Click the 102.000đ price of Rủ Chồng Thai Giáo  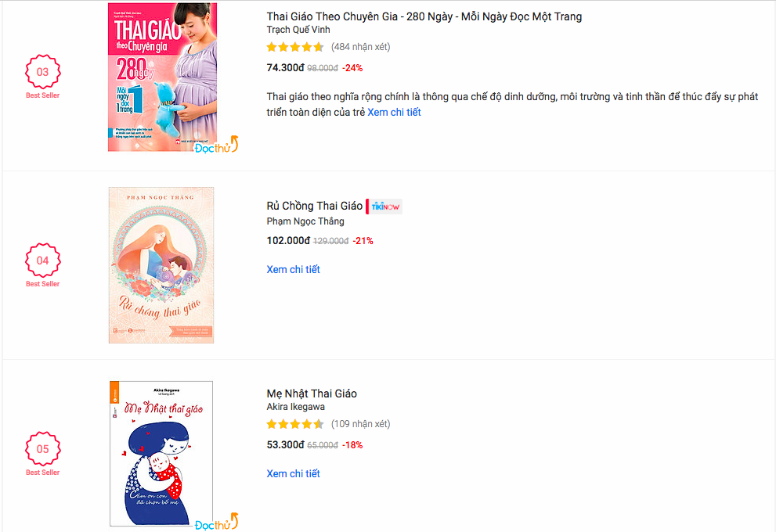tap(288, 240)
